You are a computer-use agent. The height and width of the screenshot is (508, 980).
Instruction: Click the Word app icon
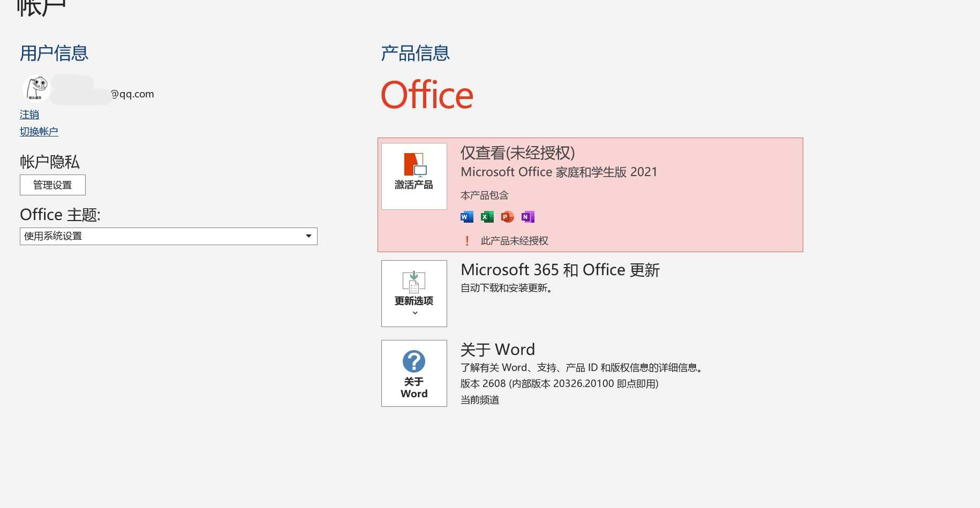467,217
